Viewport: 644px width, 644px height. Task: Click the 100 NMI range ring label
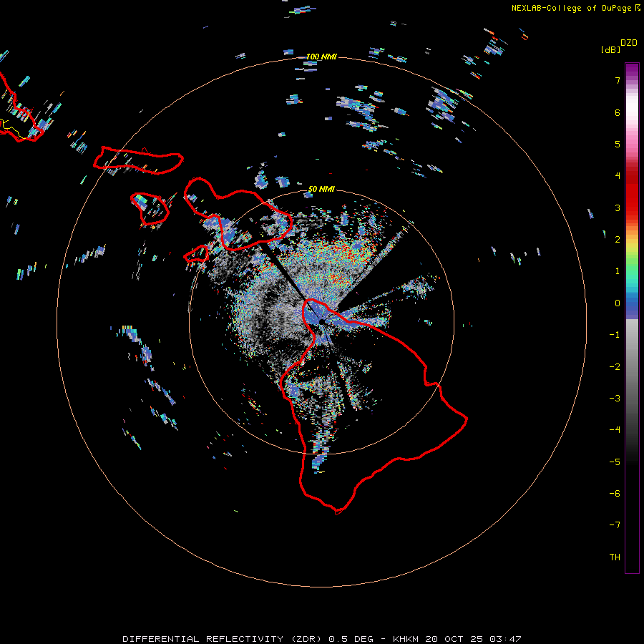coord(321,57)
